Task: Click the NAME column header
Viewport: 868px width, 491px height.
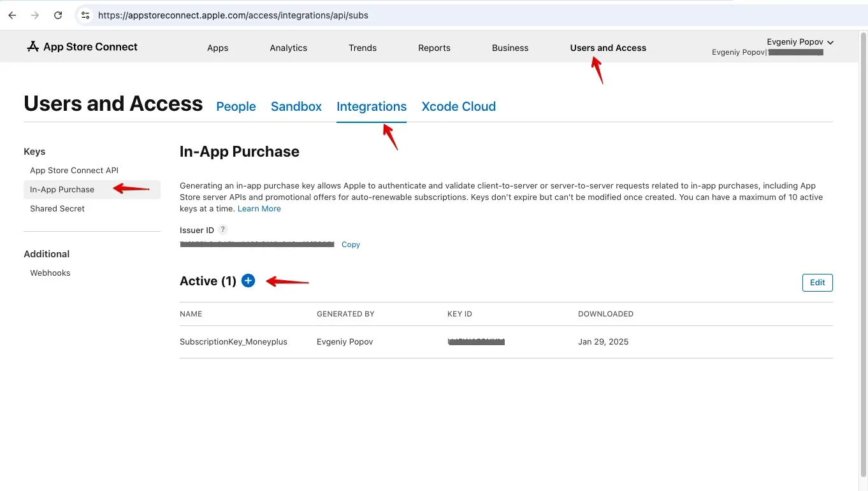Action: click(x=191, y=314)
